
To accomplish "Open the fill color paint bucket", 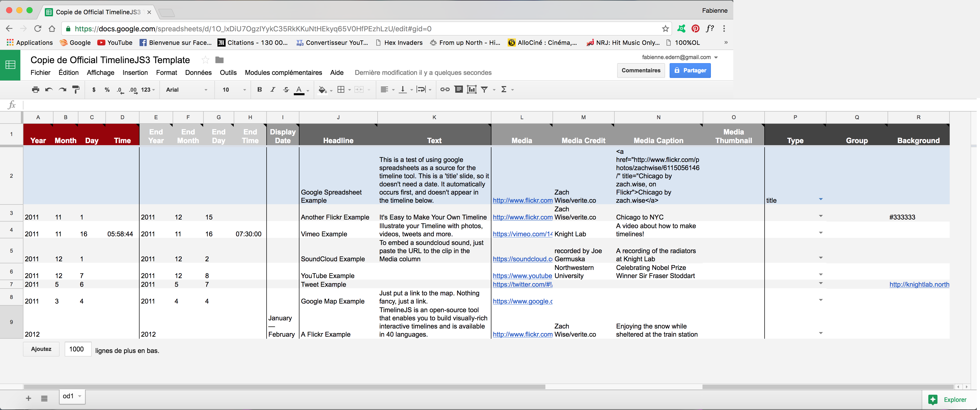I will [322, 90].
